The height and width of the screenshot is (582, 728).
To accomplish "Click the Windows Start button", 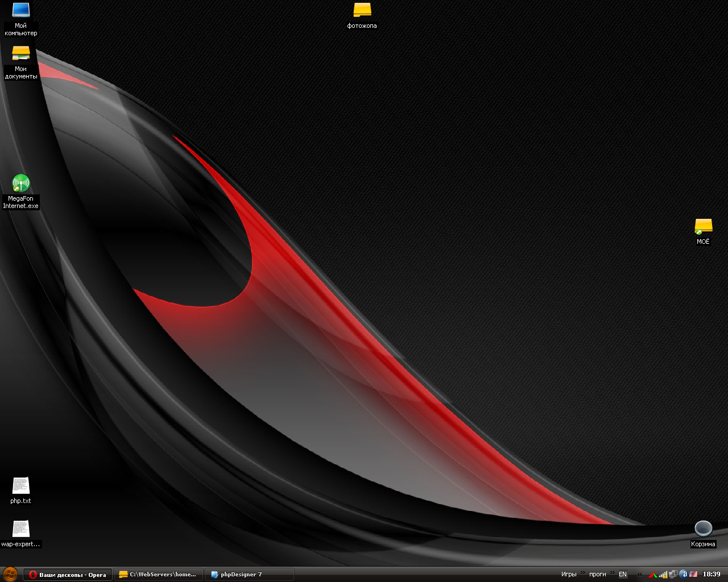I will coord(10,574).
